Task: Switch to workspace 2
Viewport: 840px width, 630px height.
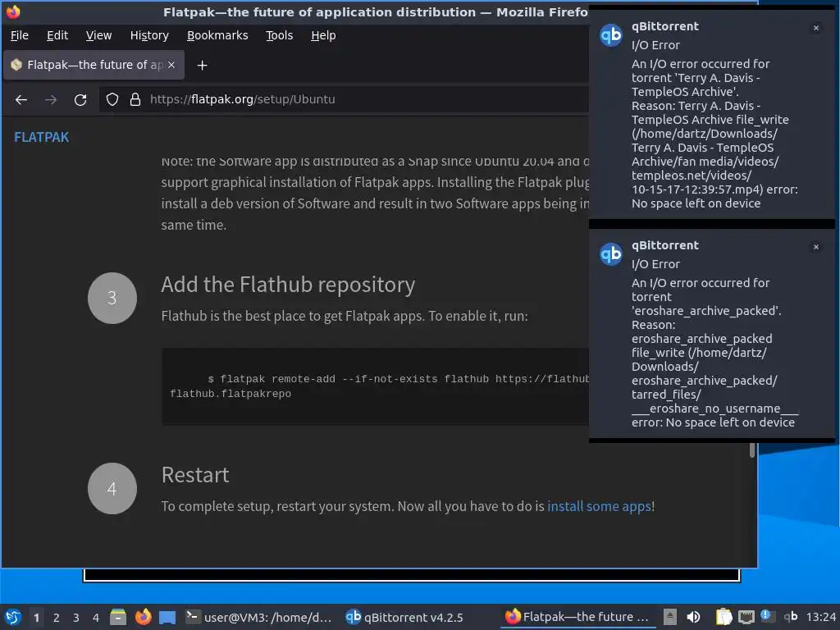Action: (57, 618)
